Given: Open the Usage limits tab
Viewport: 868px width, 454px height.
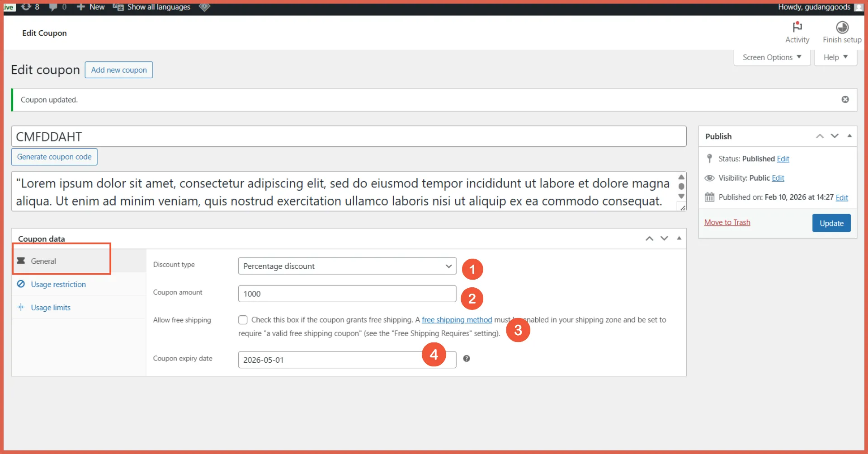Looking at the screenshot, I should [x=51, y=308].
